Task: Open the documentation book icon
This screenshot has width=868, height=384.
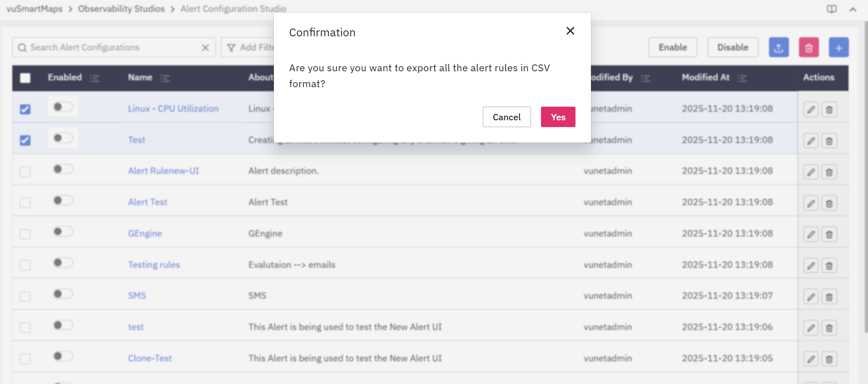Action: click(x=831, y=9)
